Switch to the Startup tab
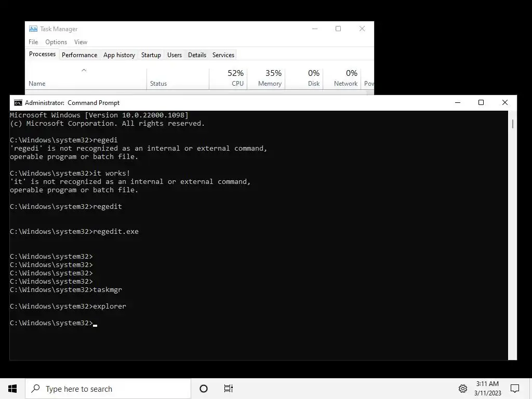 tap(151, 55)
